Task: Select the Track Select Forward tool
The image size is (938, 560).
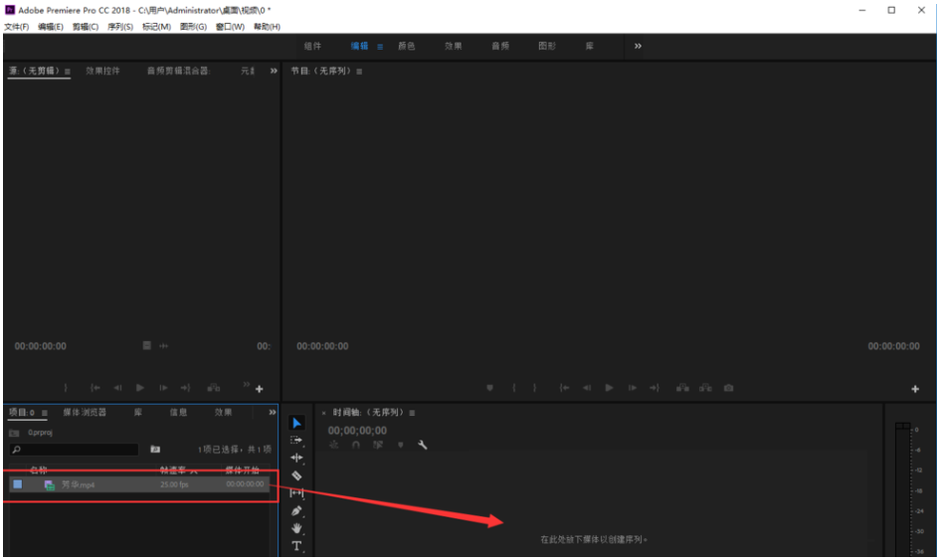Action: (x=296, y=440)
